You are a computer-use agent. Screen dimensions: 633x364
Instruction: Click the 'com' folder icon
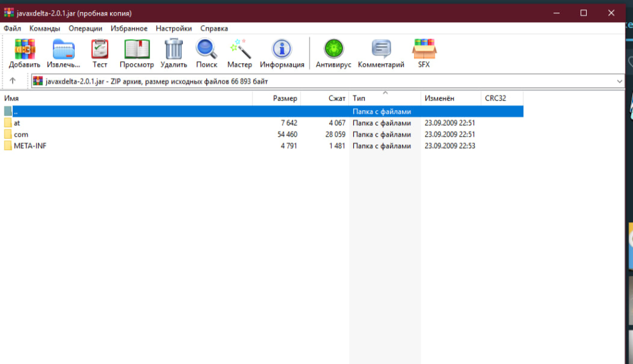[x=8, y=134]
